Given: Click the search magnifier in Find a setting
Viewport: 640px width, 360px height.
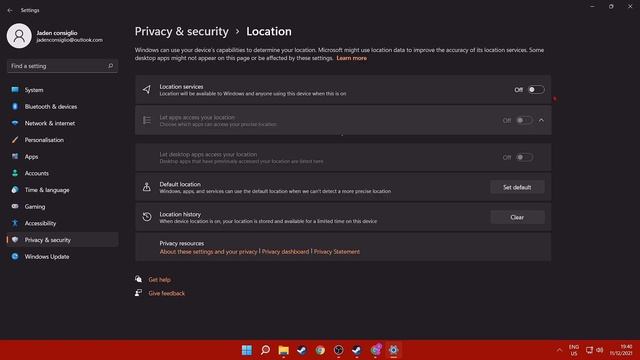Looking at the screenshot, I should pyautogui.click(x=110, y=66).
